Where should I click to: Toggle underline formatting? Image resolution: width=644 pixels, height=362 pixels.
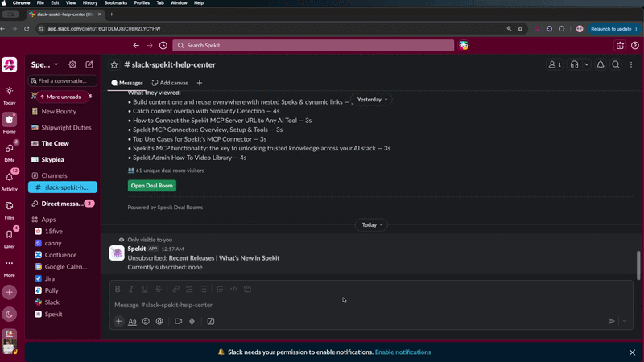pyautogui.click(x=145, y=290)
